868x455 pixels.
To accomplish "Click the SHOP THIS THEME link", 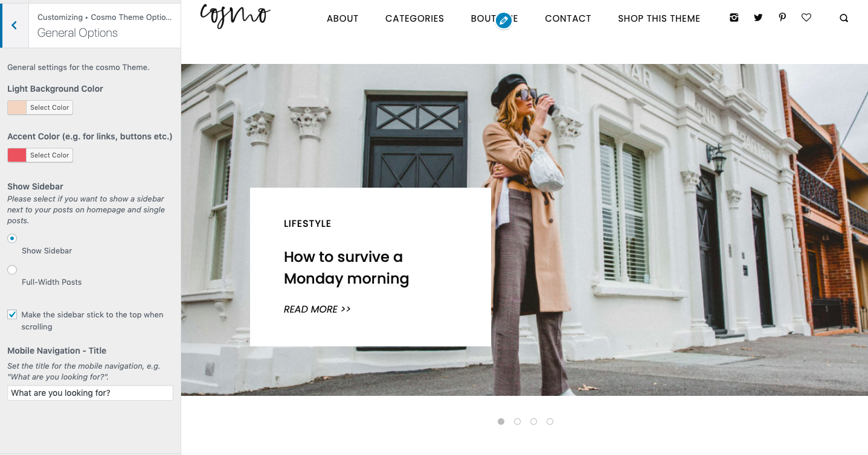I will (x=659, y=19).
